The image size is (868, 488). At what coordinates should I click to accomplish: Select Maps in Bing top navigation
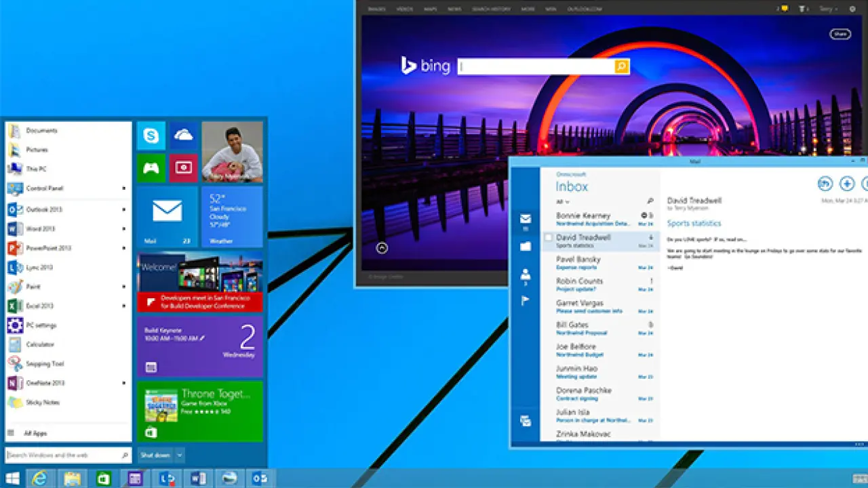430,9
